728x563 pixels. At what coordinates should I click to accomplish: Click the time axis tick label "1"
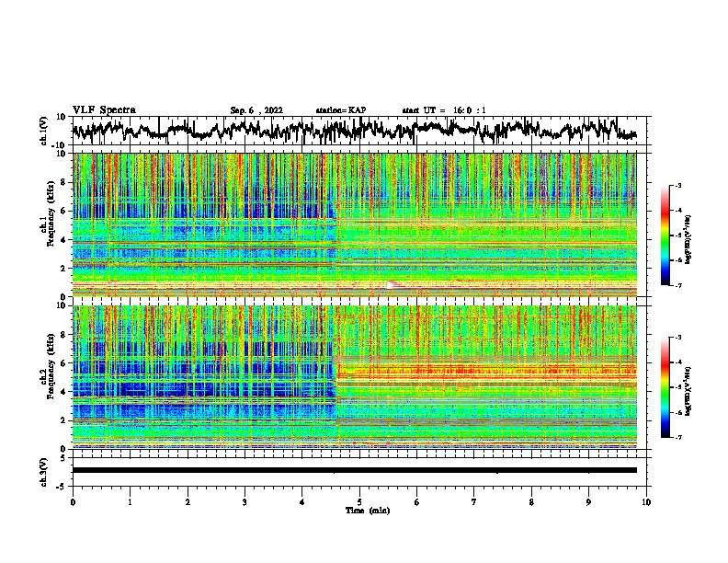130,502
